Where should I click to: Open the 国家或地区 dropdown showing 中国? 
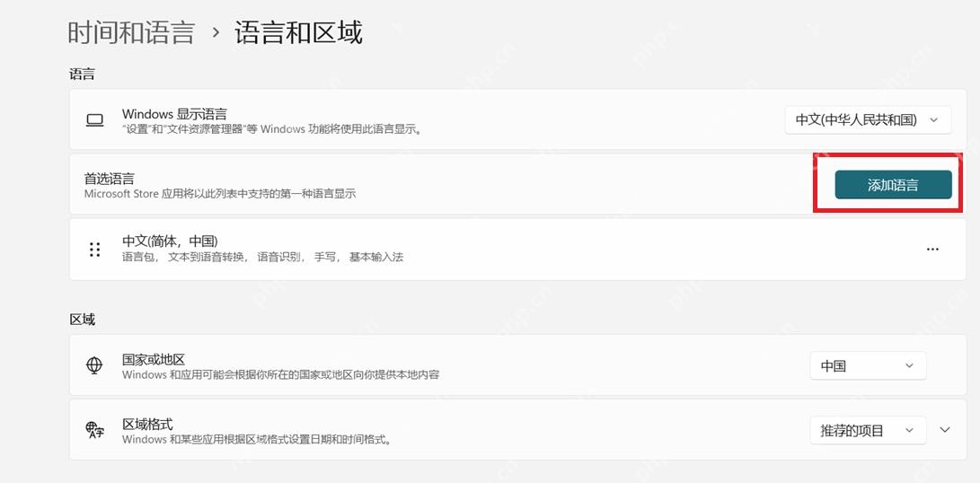tap(868, 365)
